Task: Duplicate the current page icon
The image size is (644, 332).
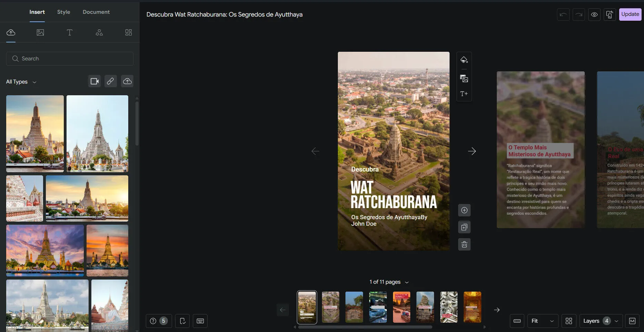Action: pyautogui.click(x=464, y=227)
